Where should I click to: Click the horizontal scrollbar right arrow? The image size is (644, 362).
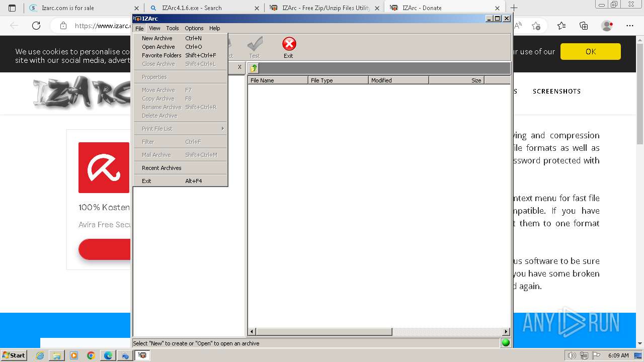506,331
